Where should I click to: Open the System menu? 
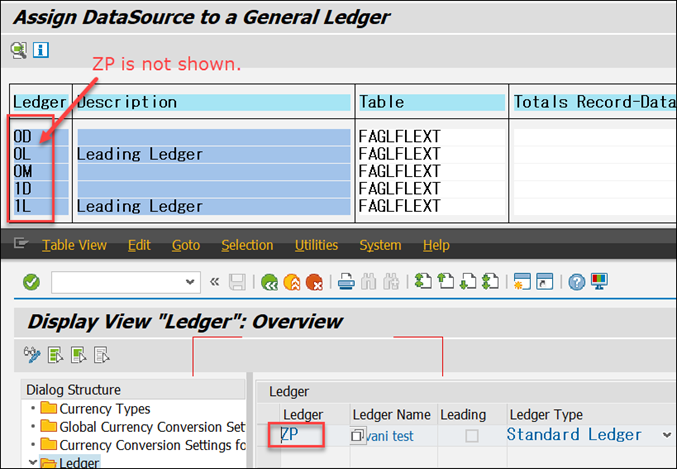tap(380, 245)
